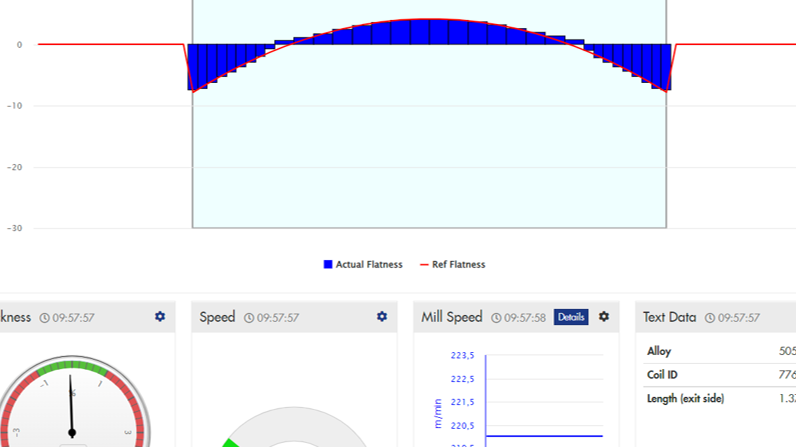
Task: Click the Text Data panel title
Action: 670,317
